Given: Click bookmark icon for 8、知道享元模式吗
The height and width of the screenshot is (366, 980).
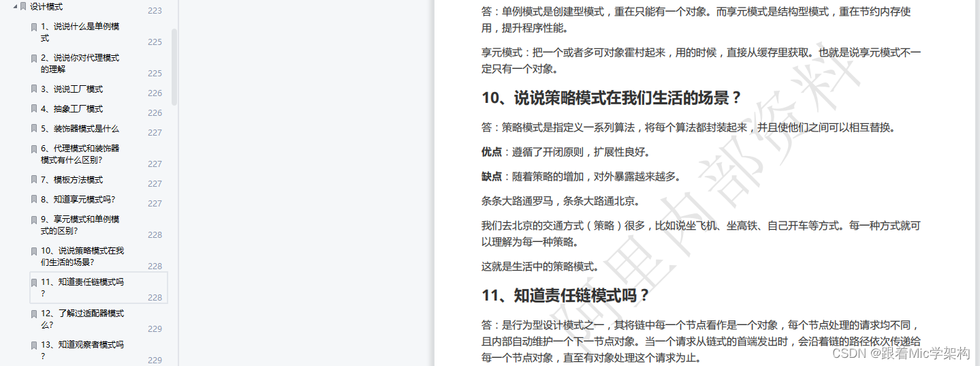Looking at the screenshot, I should [34, 200].
